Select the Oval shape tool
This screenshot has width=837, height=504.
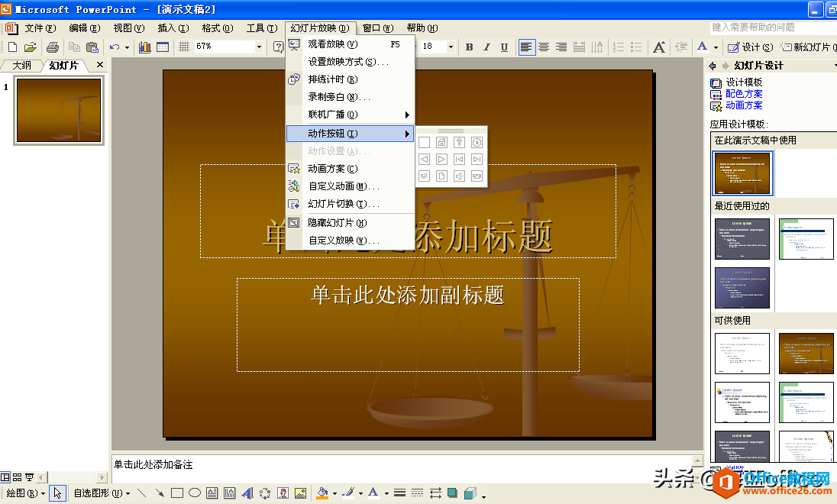(x=193, y=493)
